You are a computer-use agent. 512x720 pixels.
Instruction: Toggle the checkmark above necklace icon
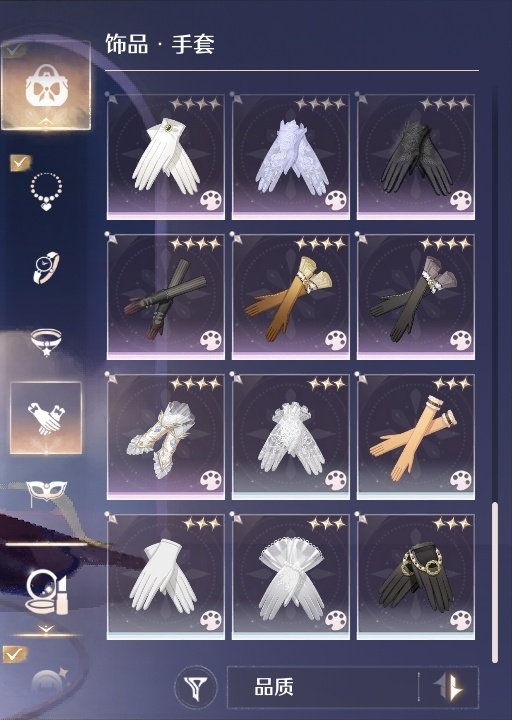(20, 162)
